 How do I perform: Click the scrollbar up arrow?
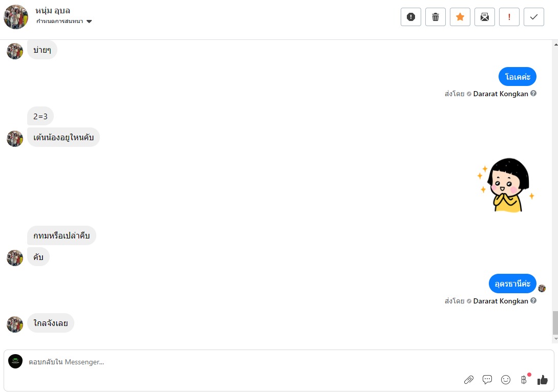click(x=555, y=44)
